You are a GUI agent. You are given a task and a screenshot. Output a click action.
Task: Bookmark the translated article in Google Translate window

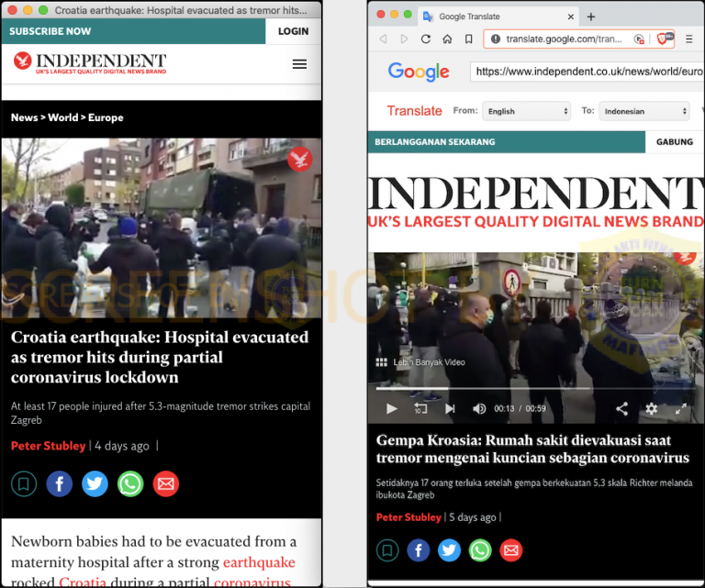point(387,549)
